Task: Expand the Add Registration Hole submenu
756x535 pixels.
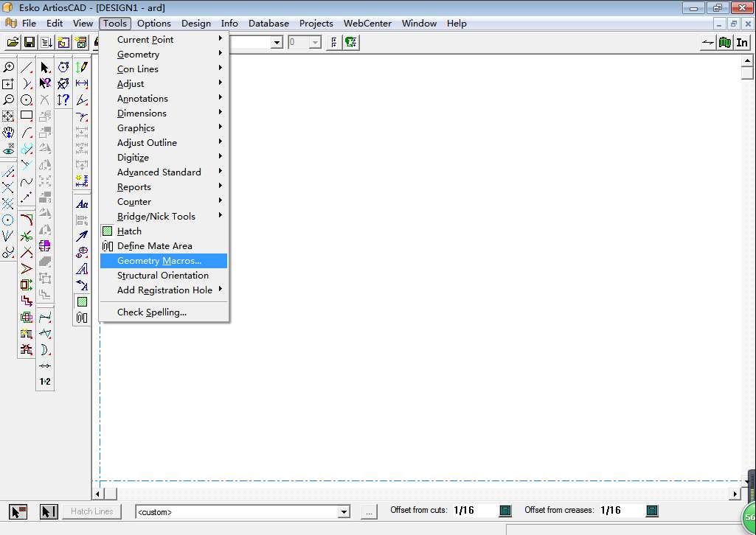Action: pos(164,290)
